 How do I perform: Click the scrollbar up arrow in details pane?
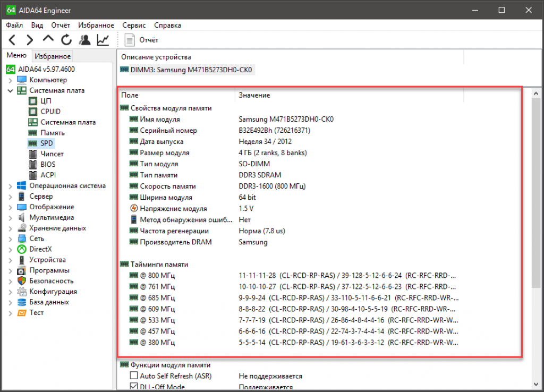click(536, 93)
